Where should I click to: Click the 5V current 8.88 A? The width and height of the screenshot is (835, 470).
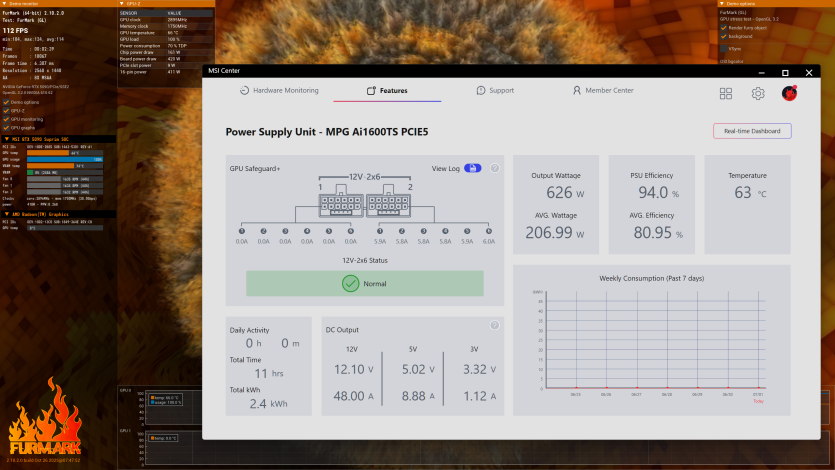pyautogui.click(x=418, y=396)
